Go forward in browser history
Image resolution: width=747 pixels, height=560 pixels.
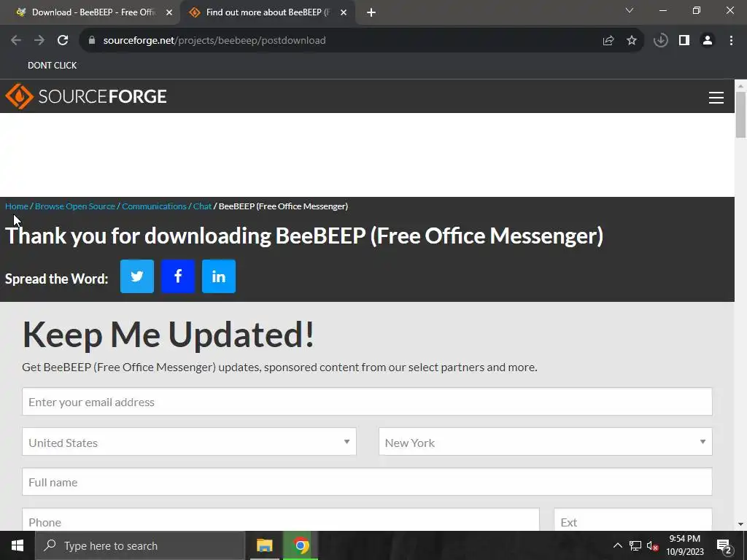pos(39,41)
